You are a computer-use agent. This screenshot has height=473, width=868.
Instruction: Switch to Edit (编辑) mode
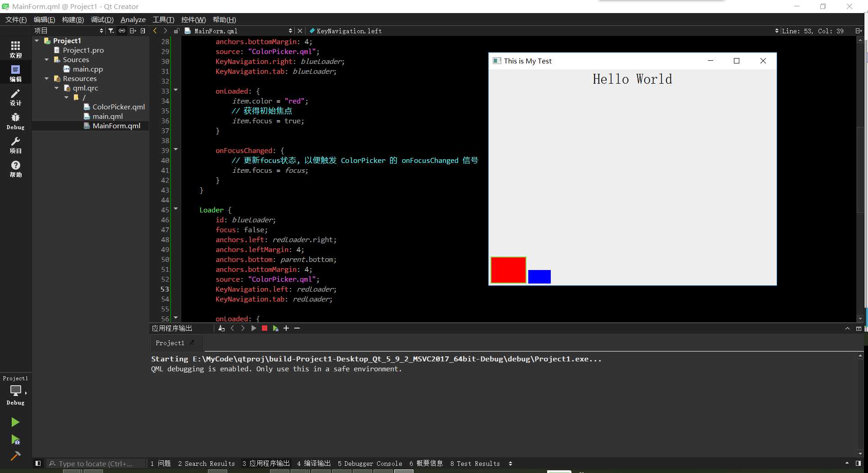15,73
